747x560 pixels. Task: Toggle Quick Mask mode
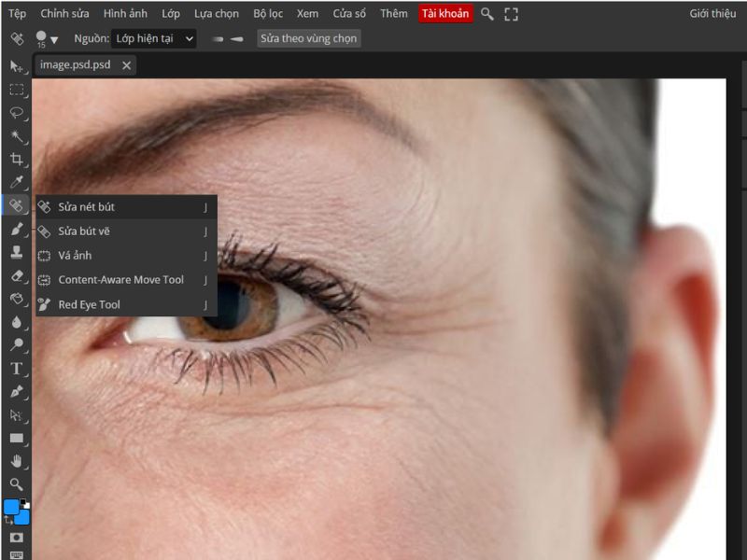pos(16,538)
